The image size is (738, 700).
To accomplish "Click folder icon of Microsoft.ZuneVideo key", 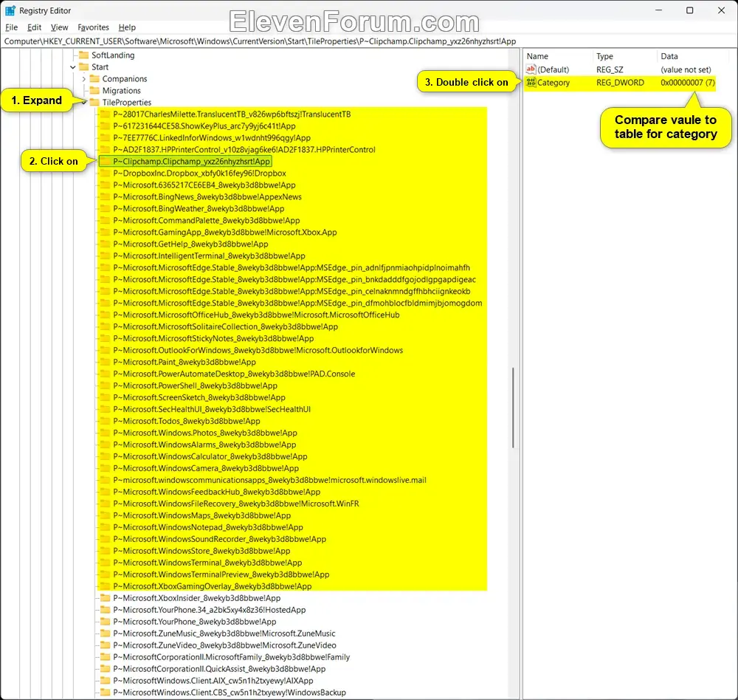I will [x=106, y=645].
